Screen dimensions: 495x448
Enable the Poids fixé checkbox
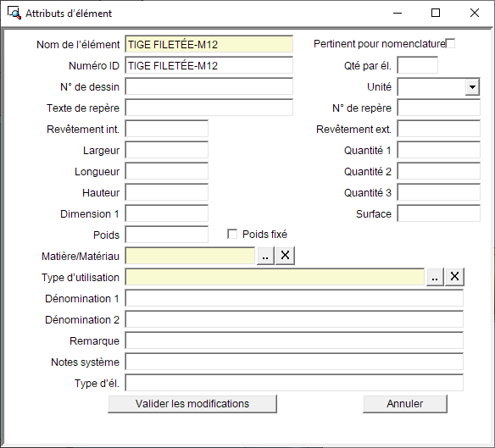click(232, 234)
